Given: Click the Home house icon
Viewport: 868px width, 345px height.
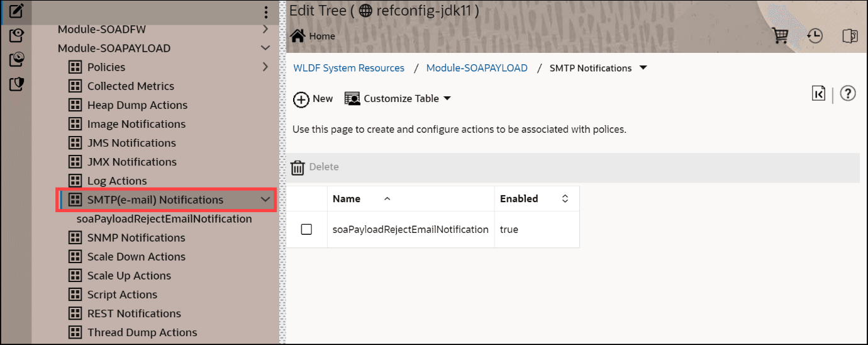Looking at the screenshot, I should tap(298, 35).
